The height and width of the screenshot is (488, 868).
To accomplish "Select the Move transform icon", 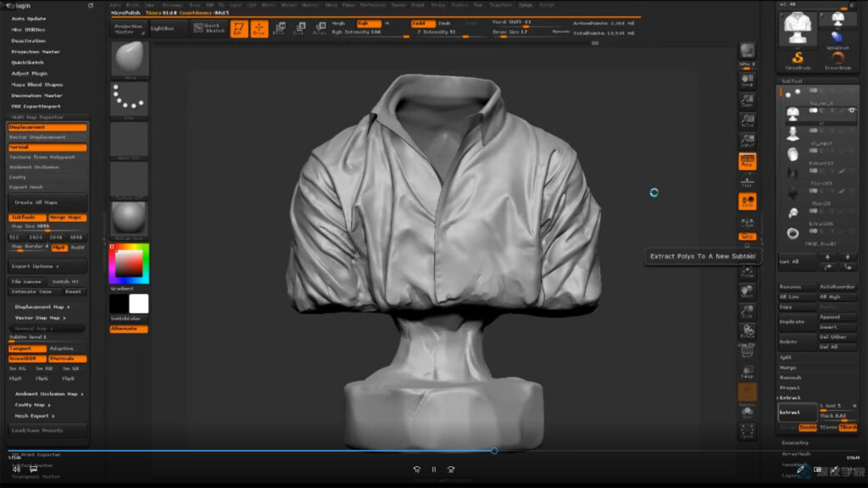I will 280,29.
